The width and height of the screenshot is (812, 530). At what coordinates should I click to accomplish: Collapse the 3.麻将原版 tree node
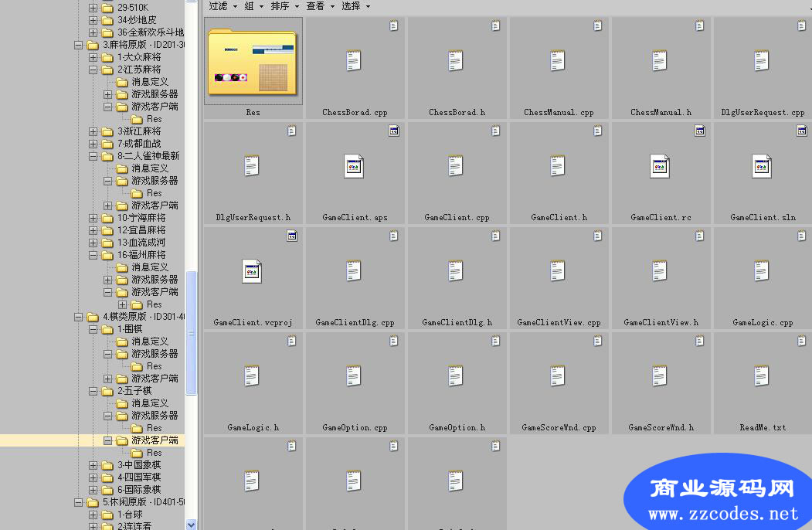[x=78, y=45]
